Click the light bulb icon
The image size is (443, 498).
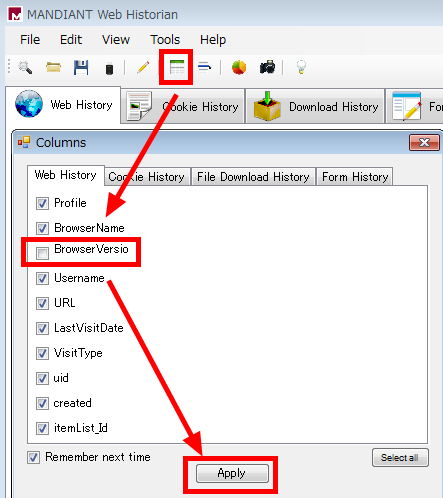301,67
